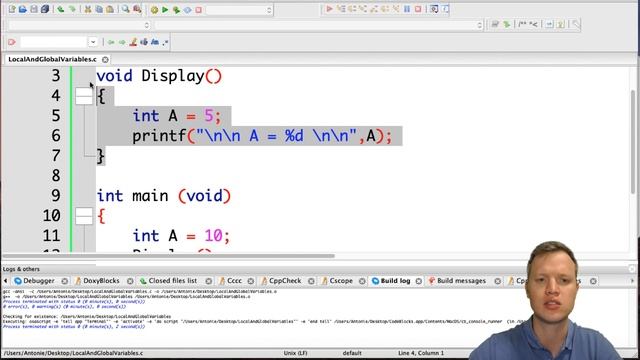Viewport: 640px width, 360px height.
Task: Click the horizontal scrollbar of the editor
Action: tap(168, 256)
